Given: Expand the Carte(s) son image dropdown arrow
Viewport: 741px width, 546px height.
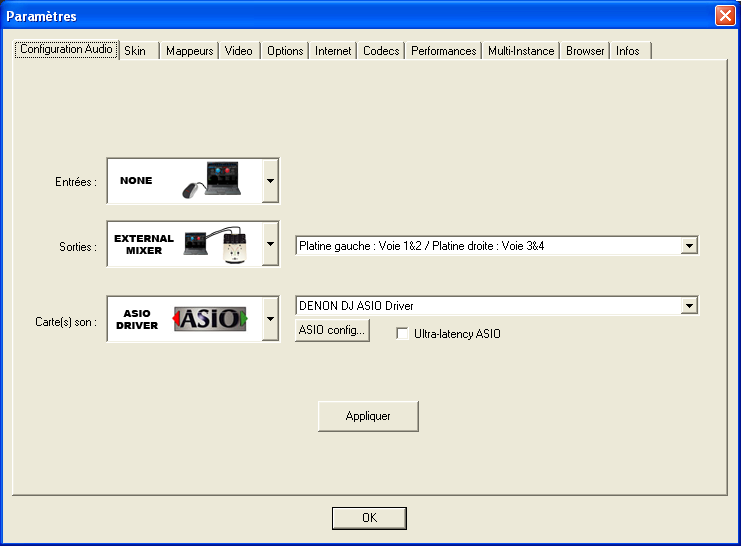Looking at the screenshot, I should coord(270,319).
